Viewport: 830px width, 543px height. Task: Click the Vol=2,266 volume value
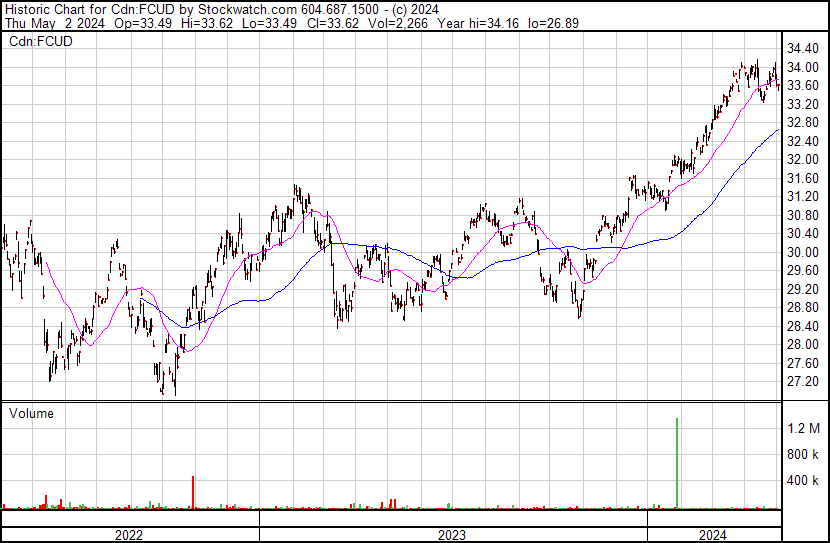tap(398, 23)
